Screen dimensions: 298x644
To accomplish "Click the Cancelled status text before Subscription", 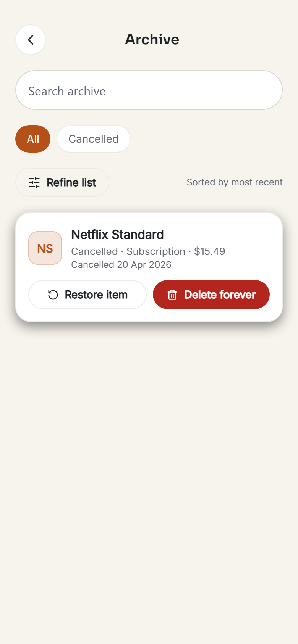I will [94, 251].
